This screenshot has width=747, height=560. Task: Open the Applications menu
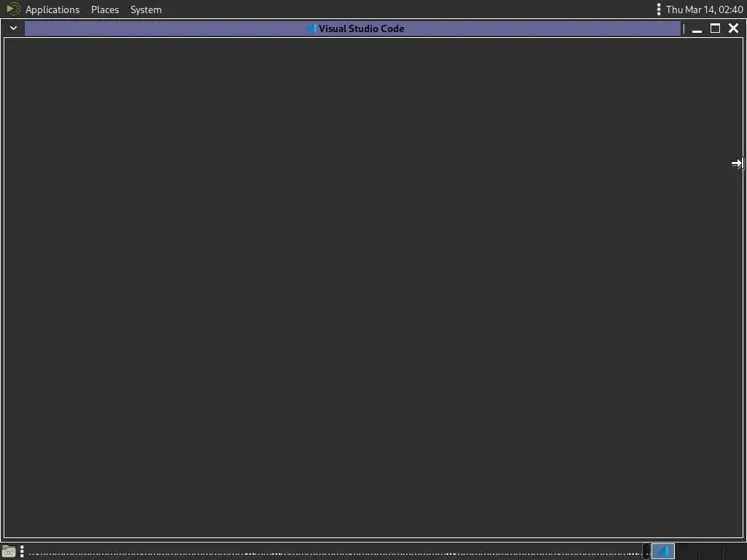(53, 9)
